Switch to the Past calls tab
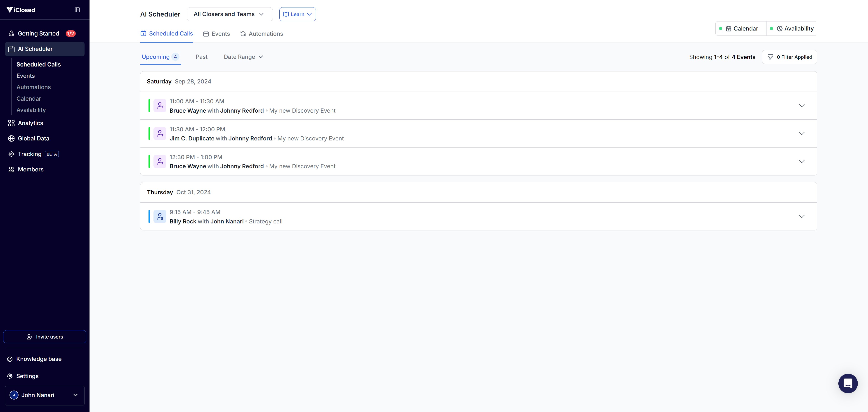Viewport: 868px width, 412px height. (201, 57)
